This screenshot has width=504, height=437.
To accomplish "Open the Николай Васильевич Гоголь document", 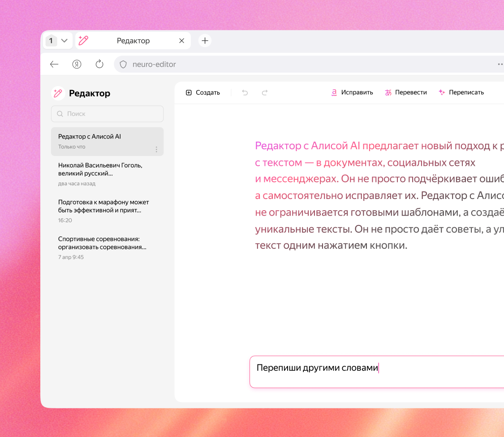I will pyautogui.click(x=108, y=174).
